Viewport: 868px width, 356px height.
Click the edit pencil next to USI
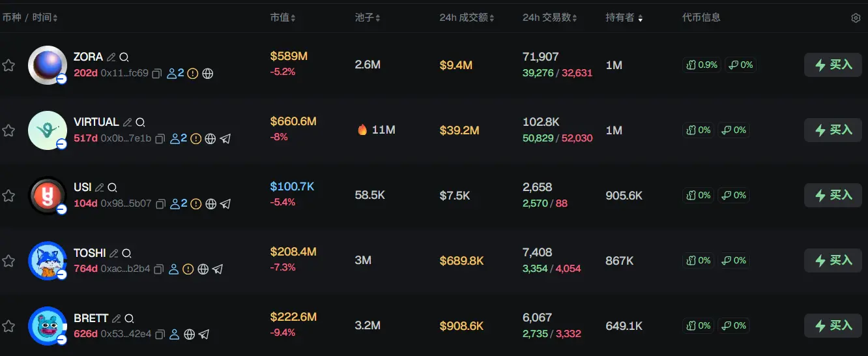pyautogui.click(x=100, y=188)
